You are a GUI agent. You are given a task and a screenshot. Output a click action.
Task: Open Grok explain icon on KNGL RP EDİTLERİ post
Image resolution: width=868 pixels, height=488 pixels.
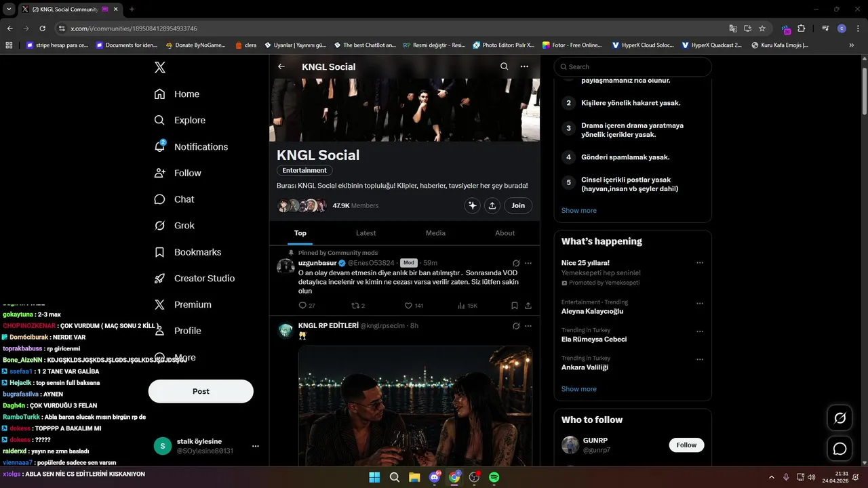(516, 326)
